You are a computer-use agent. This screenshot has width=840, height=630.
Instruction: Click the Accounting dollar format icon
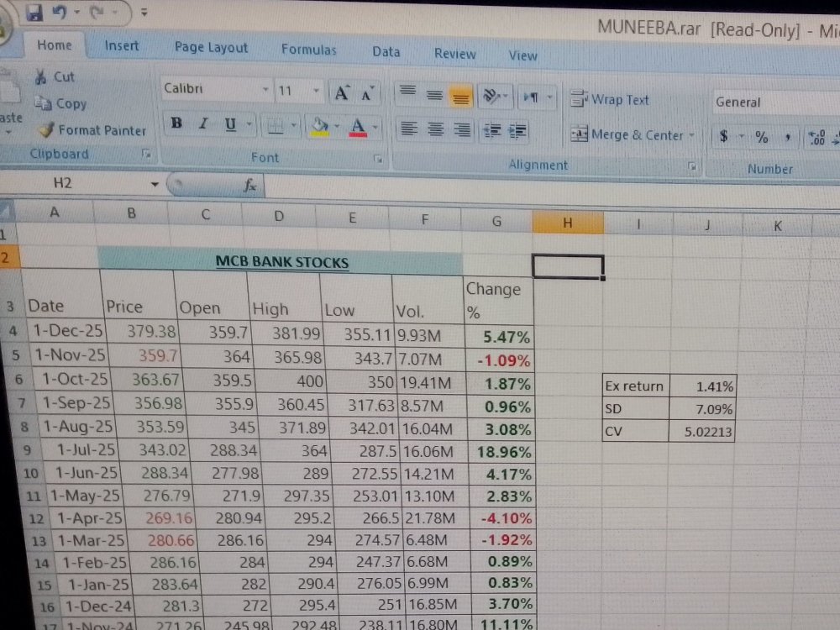[724, 137]
